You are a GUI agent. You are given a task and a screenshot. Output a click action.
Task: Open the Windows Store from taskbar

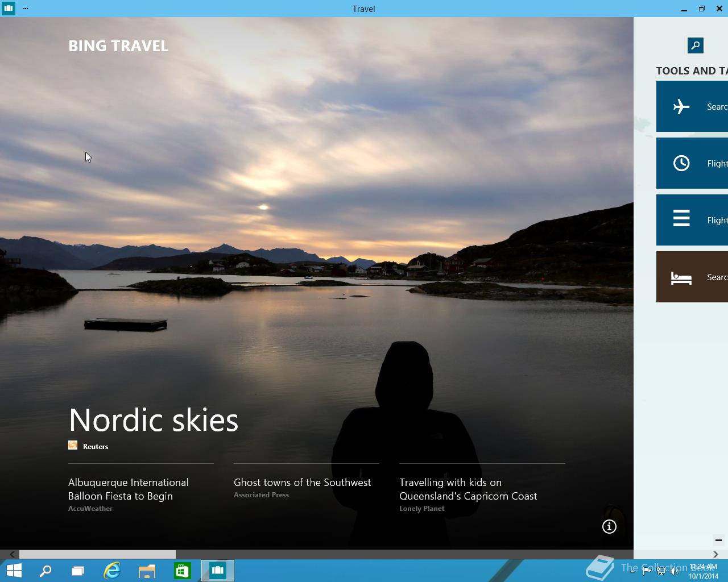[182, 571]
